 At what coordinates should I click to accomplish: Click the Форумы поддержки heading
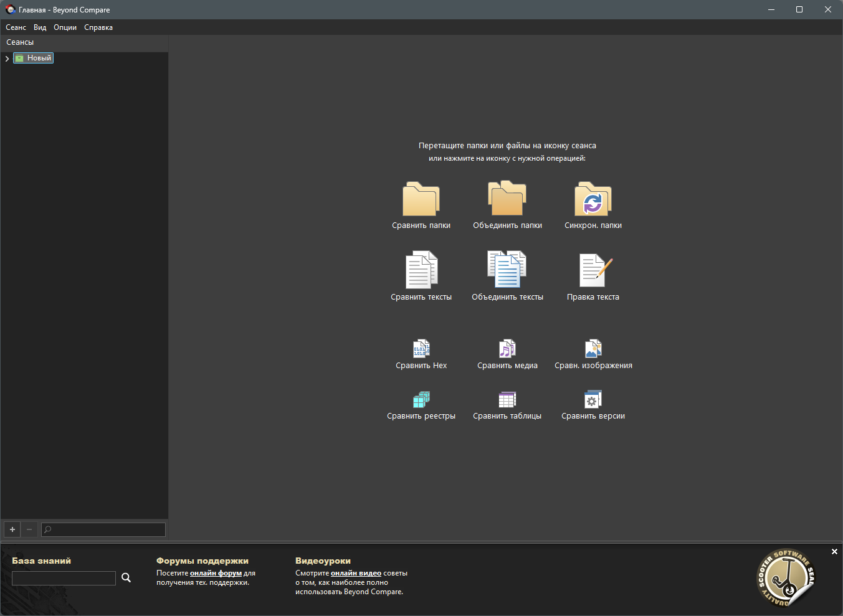click(202, 561)
